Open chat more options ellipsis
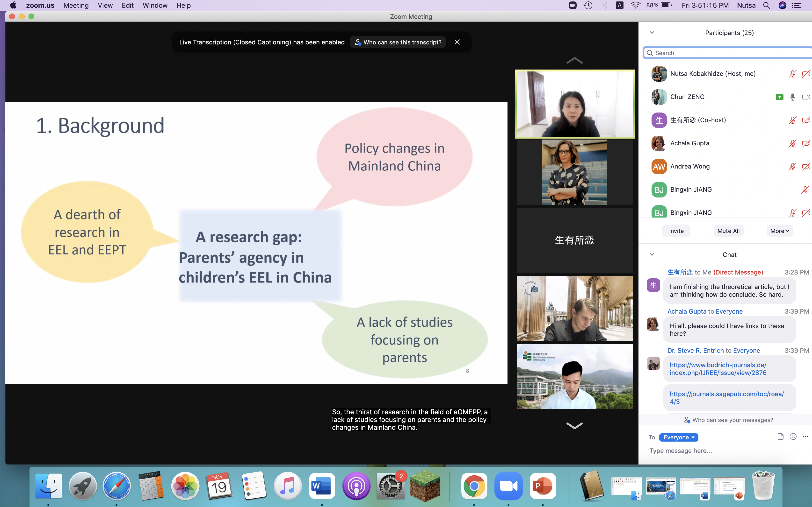This screenshot has width=812, height=507. point(805,436)
